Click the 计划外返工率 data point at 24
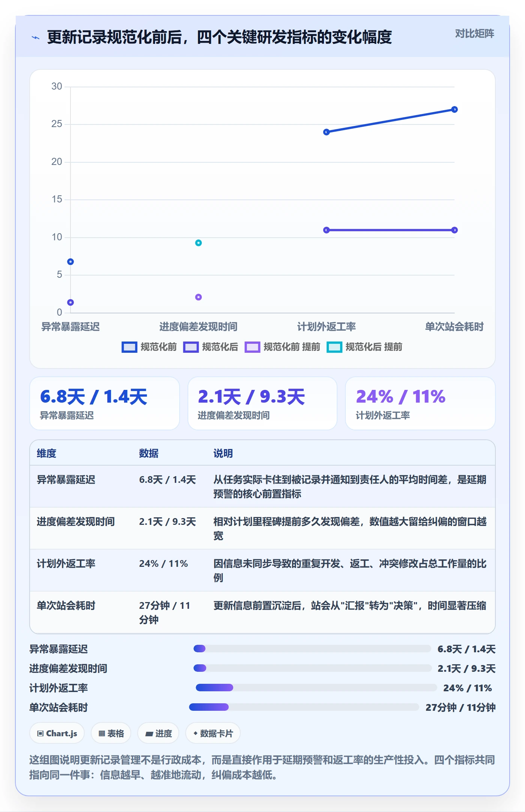Image resolution: width=525 pixels, height=812 pixels. [x=326, y=132]
